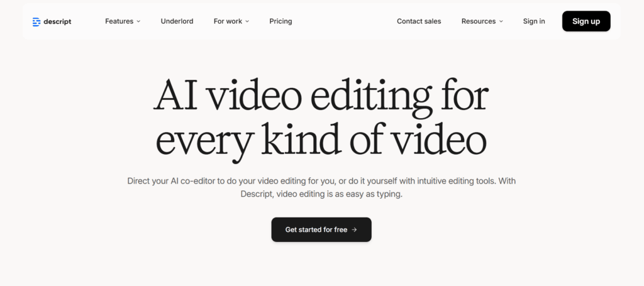Click the 'every kind of video' headline line

(321, 139)
